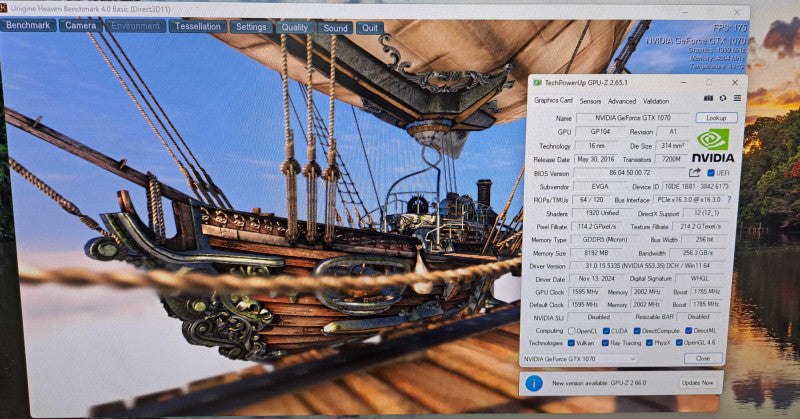This screenshot has height=419, width=800.
Task: Open the Quality menu in Heaven
Action: [295, 28]
